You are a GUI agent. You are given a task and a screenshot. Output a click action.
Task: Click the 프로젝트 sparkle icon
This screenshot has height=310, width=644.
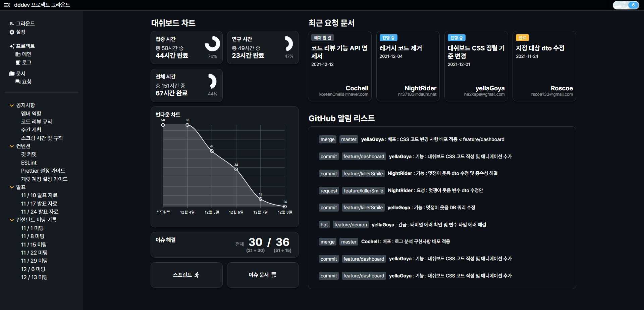click(12, 46)
